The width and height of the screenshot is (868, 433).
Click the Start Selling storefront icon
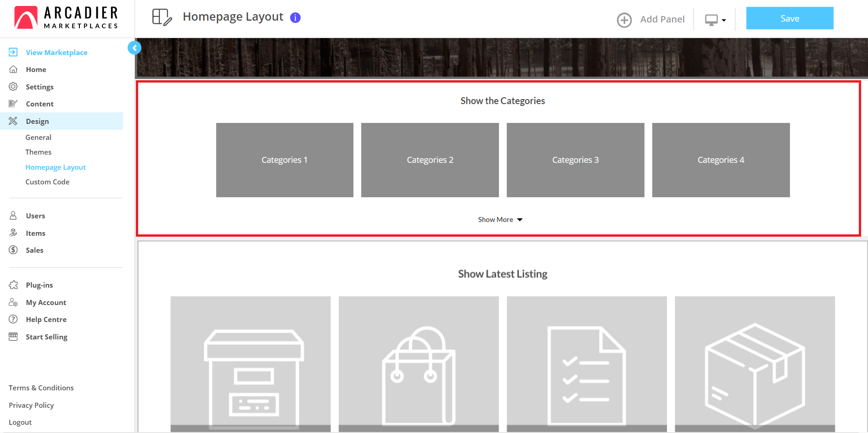(13, 337)
